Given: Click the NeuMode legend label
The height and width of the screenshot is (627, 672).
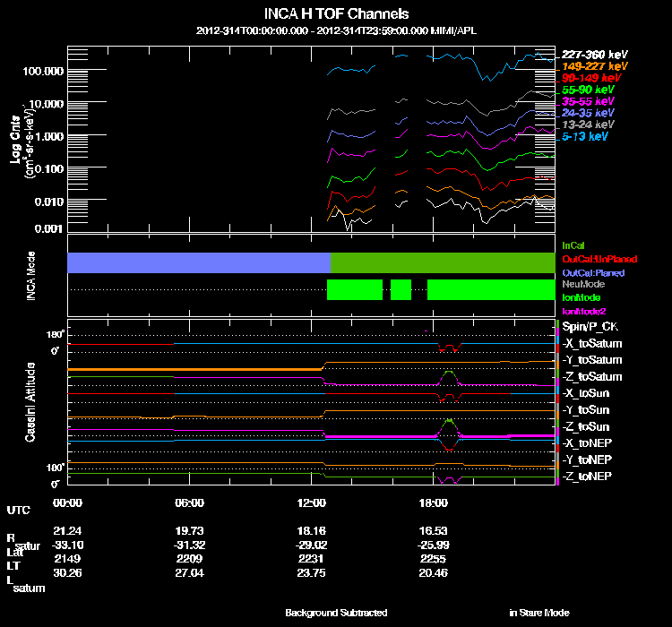Looking at the screenshot, I should pyautogui.click(x=583, y=284).
